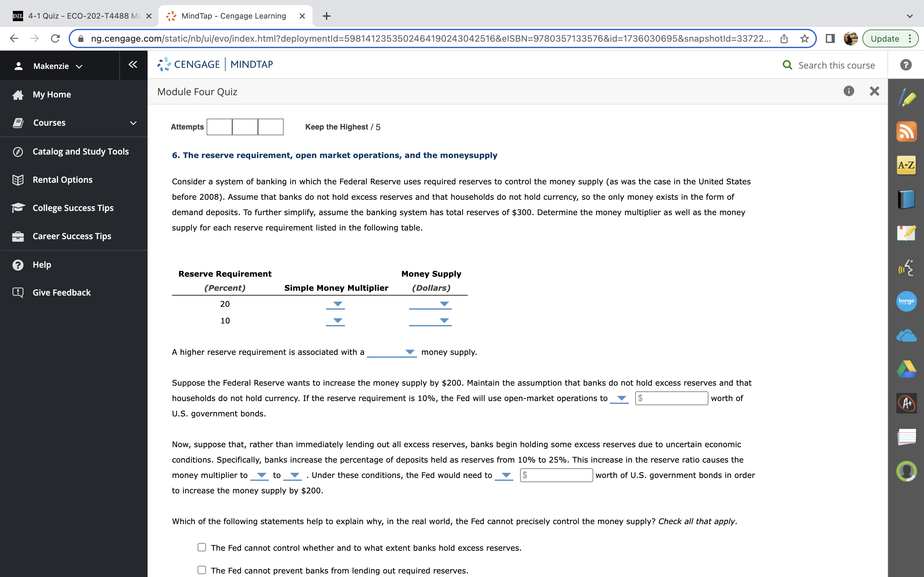The height and width of the screenshot is (577, 924).
Task: Check 'Fed cannot control excess reserves' box
Action: [201, 547]
